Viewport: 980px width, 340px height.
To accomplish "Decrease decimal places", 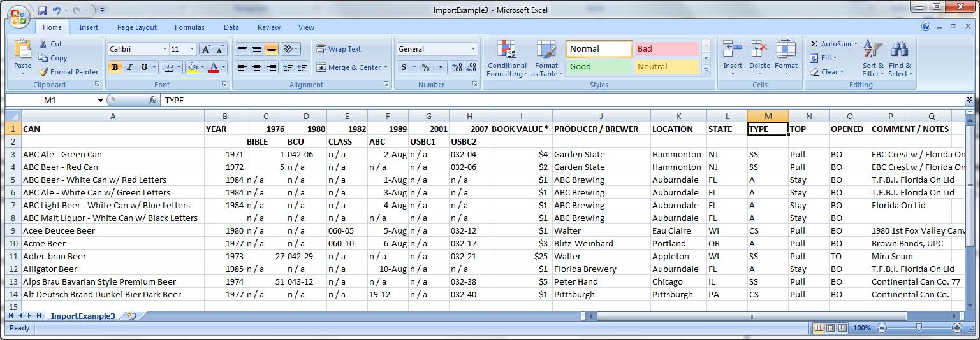I will (471, 67).
